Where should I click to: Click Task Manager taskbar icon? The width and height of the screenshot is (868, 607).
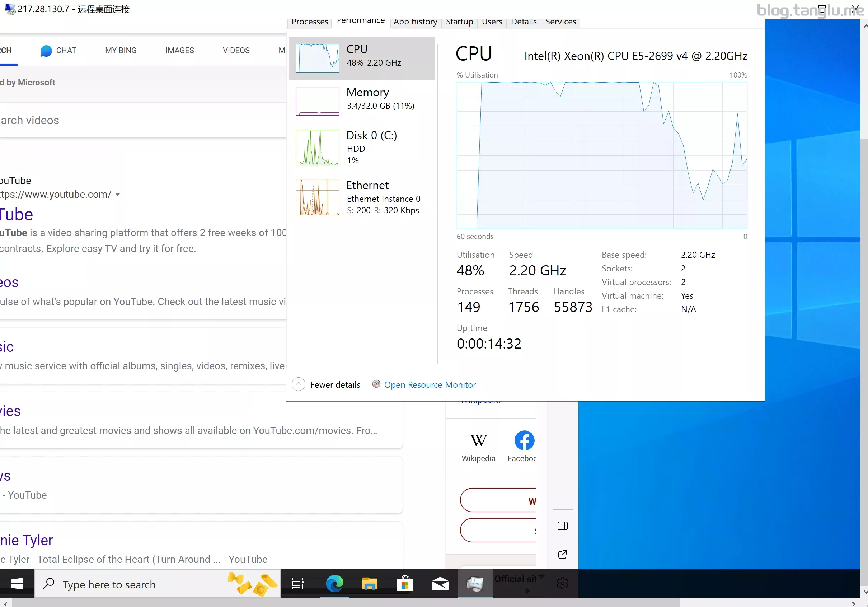pos(475,584)
